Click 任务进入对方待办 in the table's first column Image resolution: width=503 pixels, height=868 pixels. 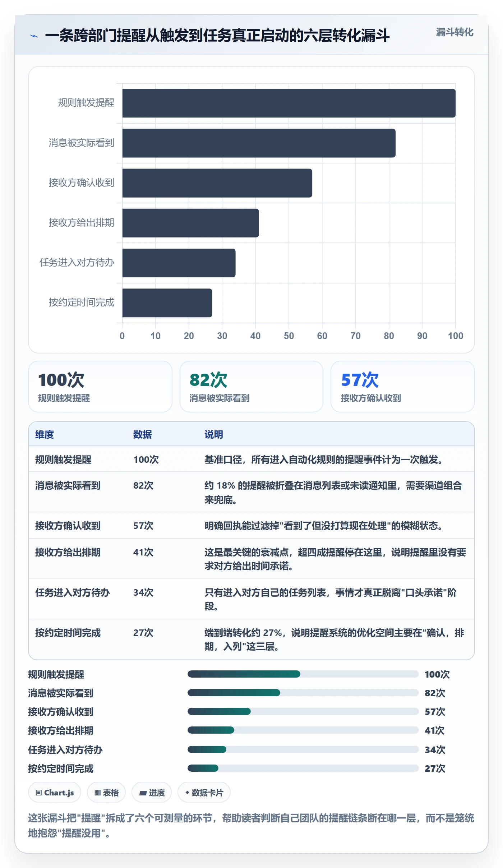click(x=73, y=592)
